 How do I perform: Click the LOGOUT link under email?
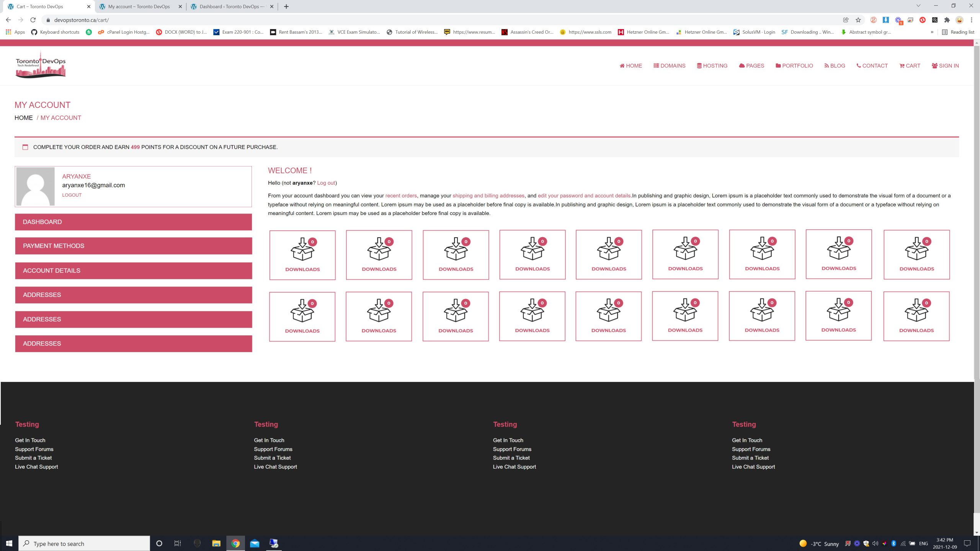72,195
